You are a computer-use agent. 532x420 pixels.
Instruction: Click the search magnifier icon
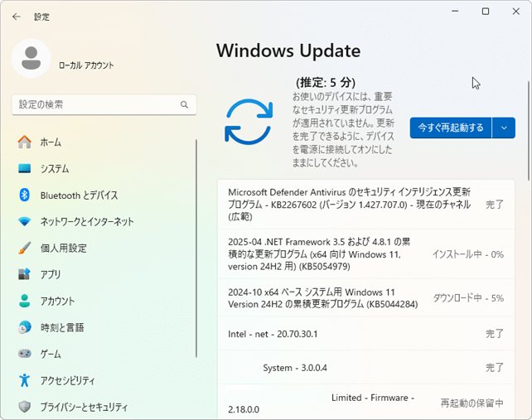coord(185,104)
